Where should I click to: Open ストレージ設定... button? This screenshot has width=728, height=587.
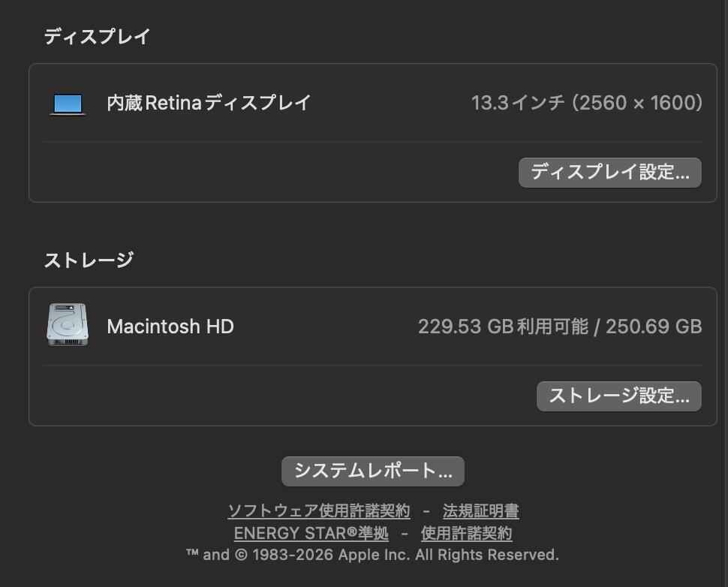tap(618, 396)
